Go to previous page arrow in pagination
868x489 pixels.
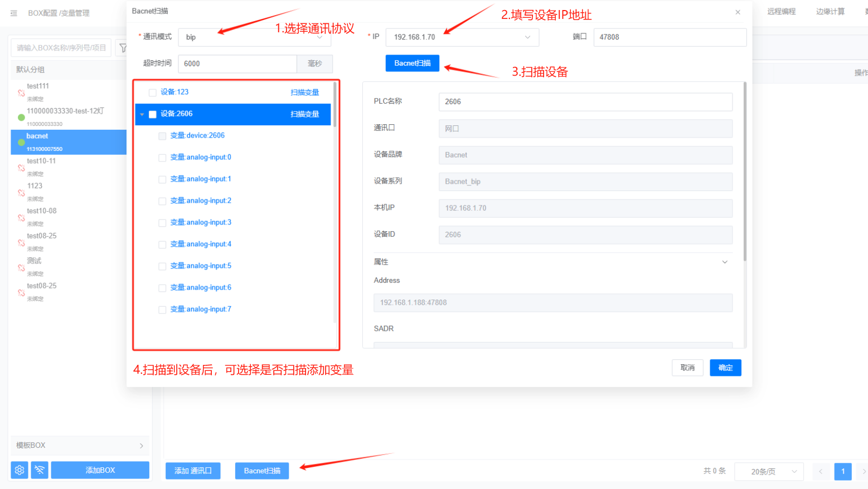point(821,471)
